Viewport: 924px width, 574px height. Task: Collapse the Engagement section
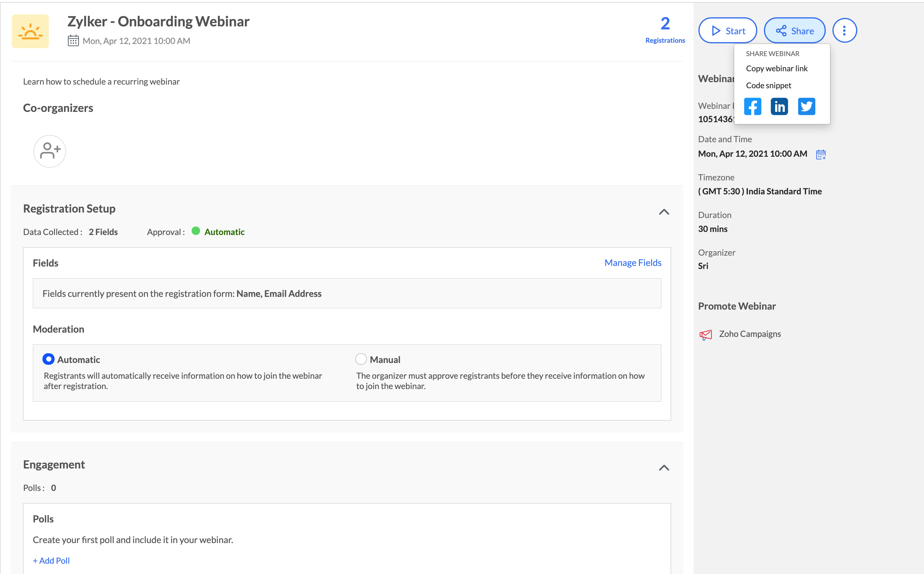664,468
